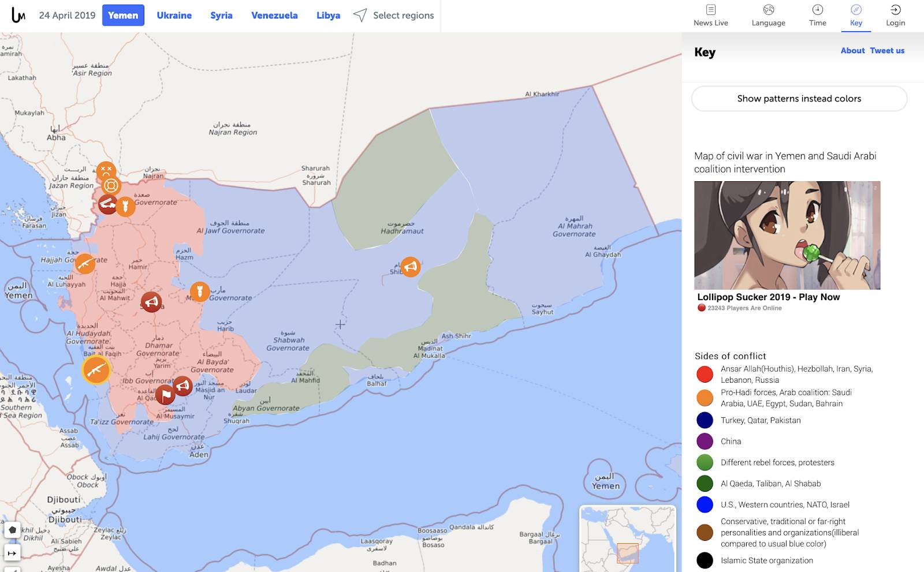The height and width of the screenshot is (572, 924).
Task: Click the date 24 April 2019
Action: pyautogui.click(x=67, y=15)
